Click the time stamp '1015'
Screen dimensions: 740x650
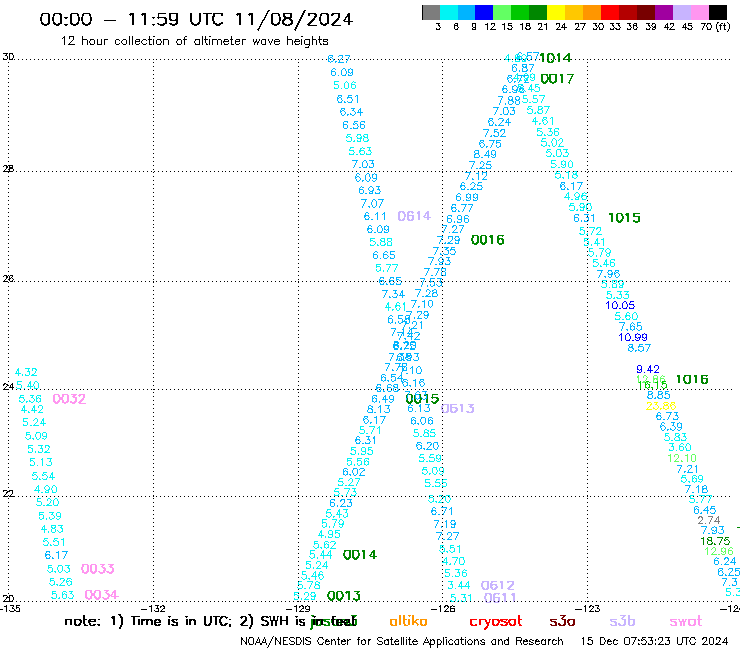624,218
